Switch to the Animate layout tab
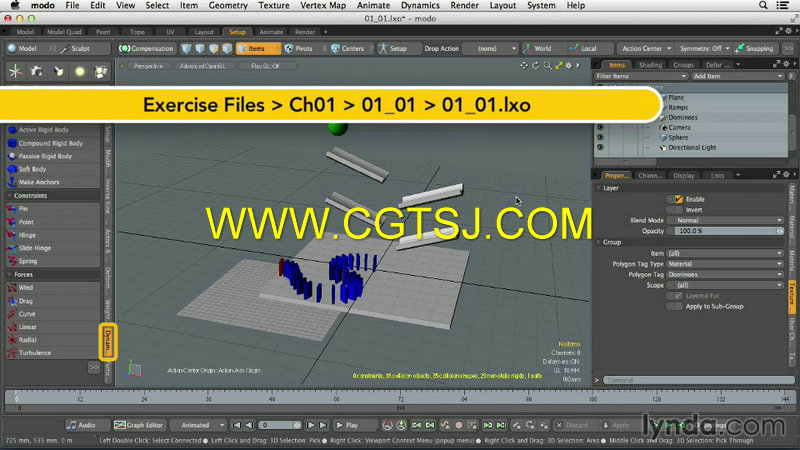Viewport: 800px width, 450px height. click(x=271, y=32)
